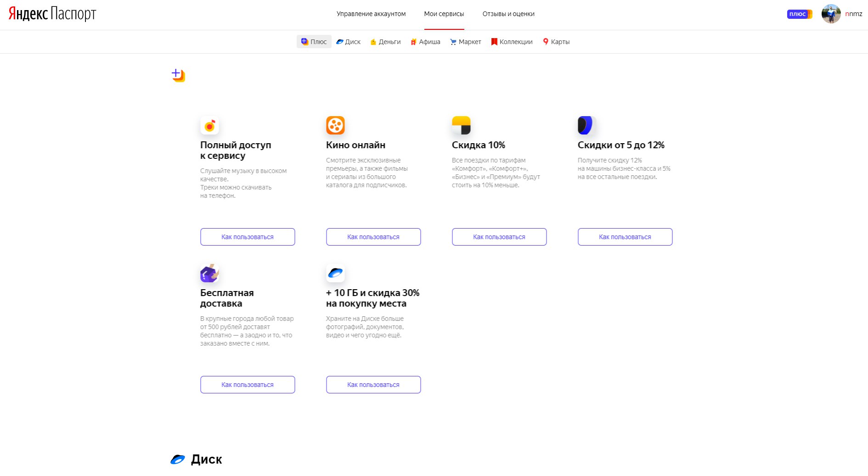Select the Афиша service filter
The width and height of the screenshot is (868, 476).
pyautogui.click(x=425, y=42)
